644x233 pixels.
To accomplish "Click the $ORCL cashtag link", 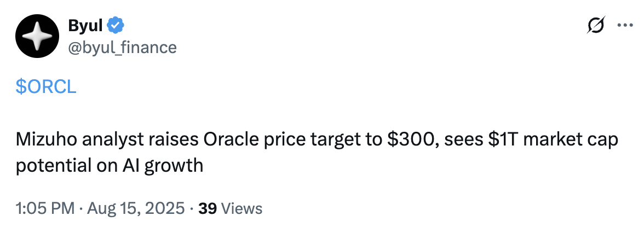I will click(x=46, y=86).
